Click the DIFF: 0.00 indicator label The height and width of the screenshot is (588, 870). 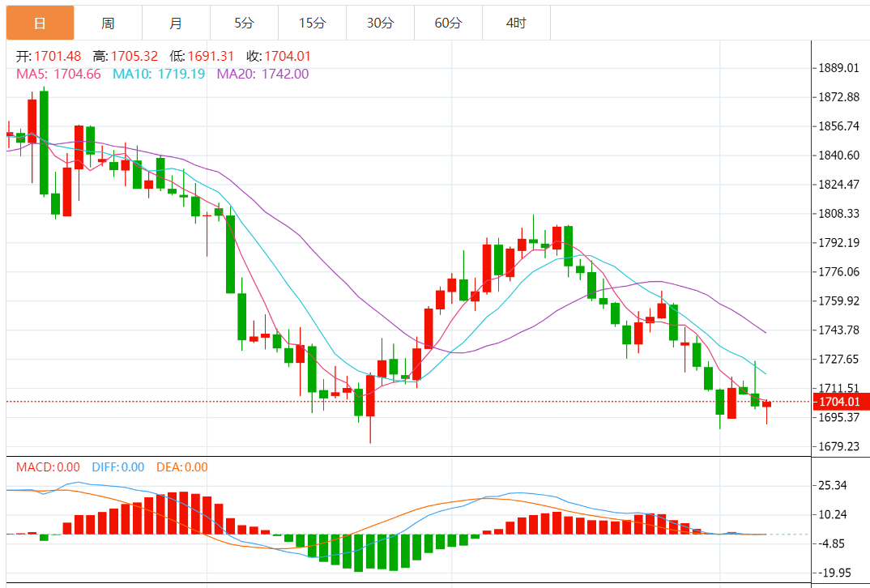pyautogui.click(x=118, y=467)
